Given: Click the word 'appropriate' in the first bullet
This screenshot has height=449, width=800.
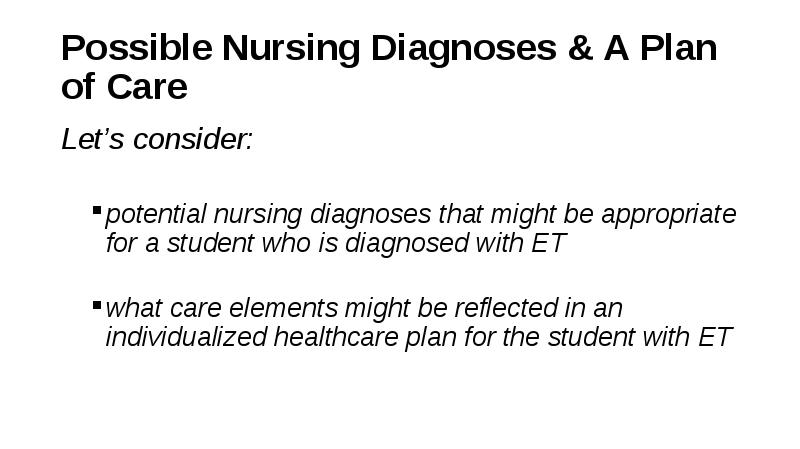Looking at the screenshot, I should tap(669, 215).
